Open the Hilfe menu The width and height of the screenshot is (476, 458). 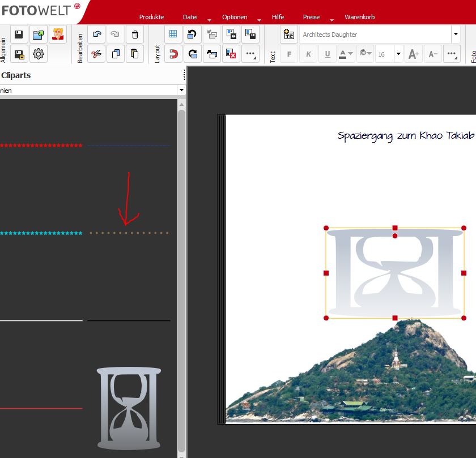pos(278,17)
